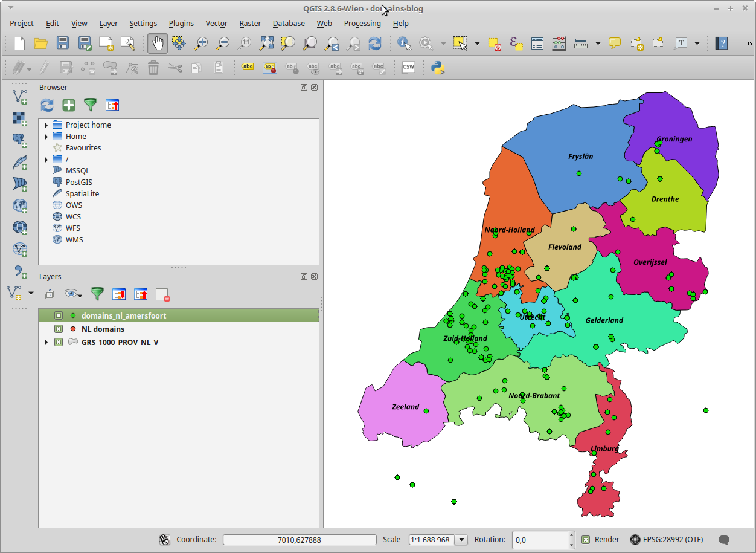Viewport: 756px width, 553px height.
Task: Open the Processing menu
Action: pos(362,24)
